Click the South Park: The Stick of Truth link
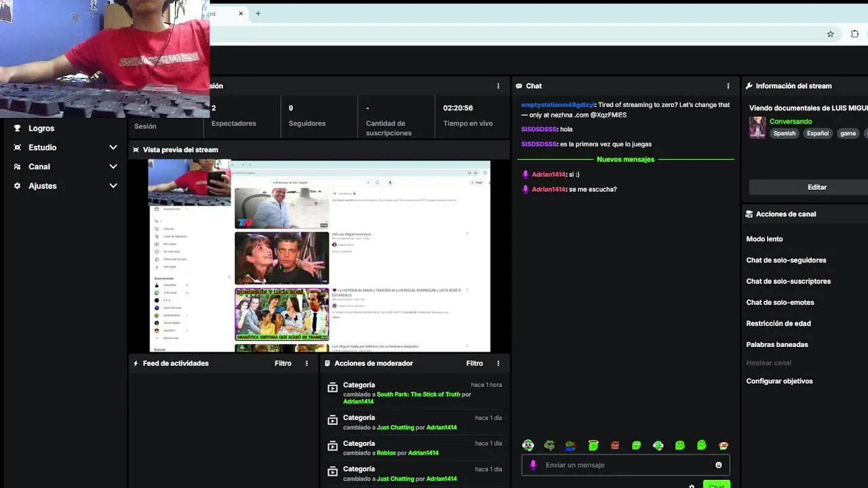The image size is (868, 488). (x=418, y=394)
